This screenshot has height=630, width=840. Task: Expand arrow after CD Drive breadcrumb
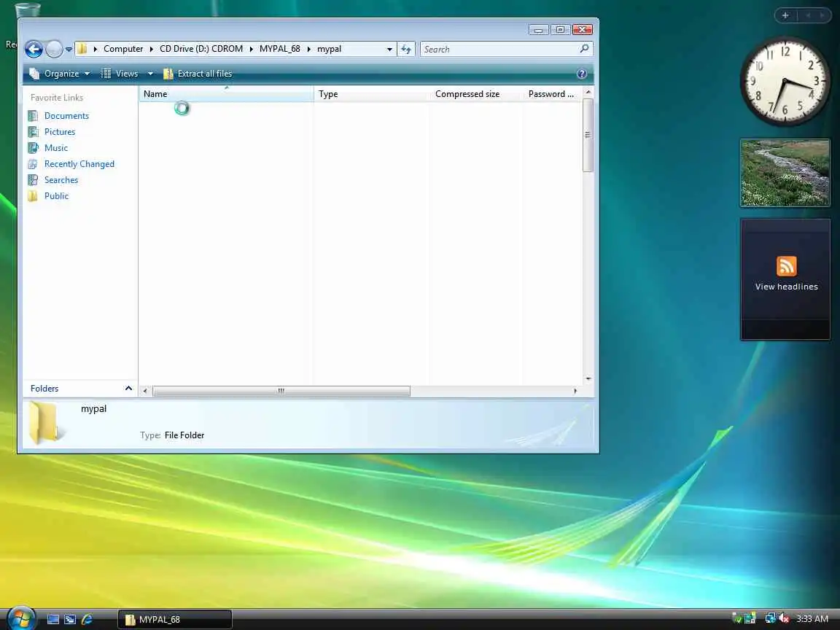point(251,49)
